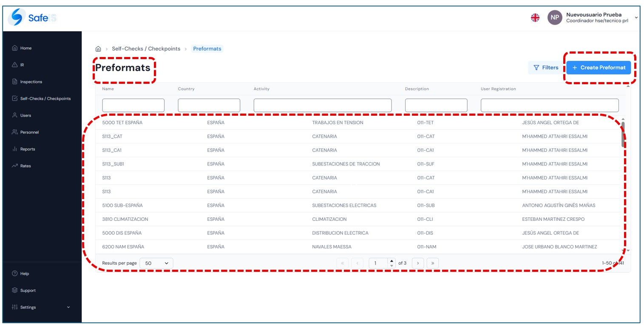Image resolution: width=644 pixels, height=325 pixels.
Task: Click the Create Preformat button
Action: coord(598,68)
